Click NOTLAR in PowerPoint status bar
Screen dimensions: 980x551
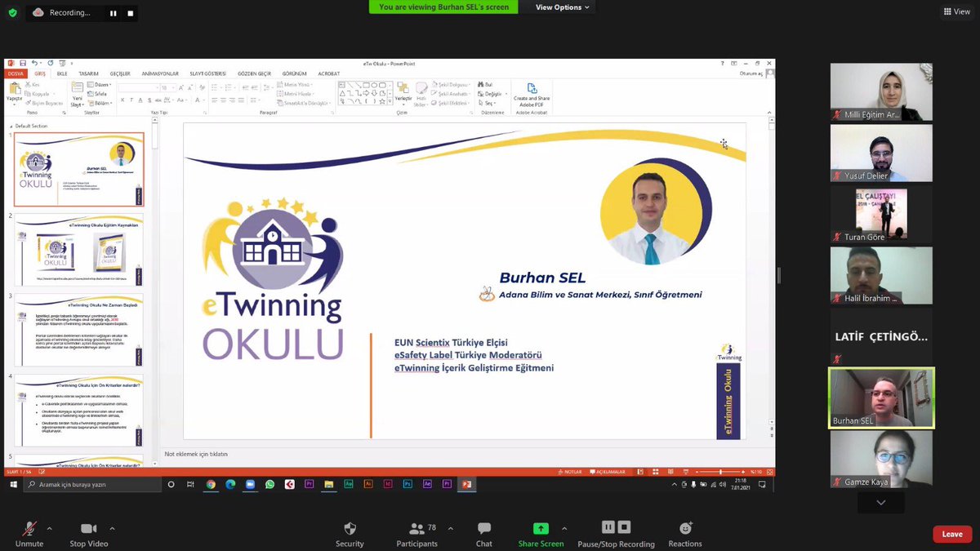[571, 472]
